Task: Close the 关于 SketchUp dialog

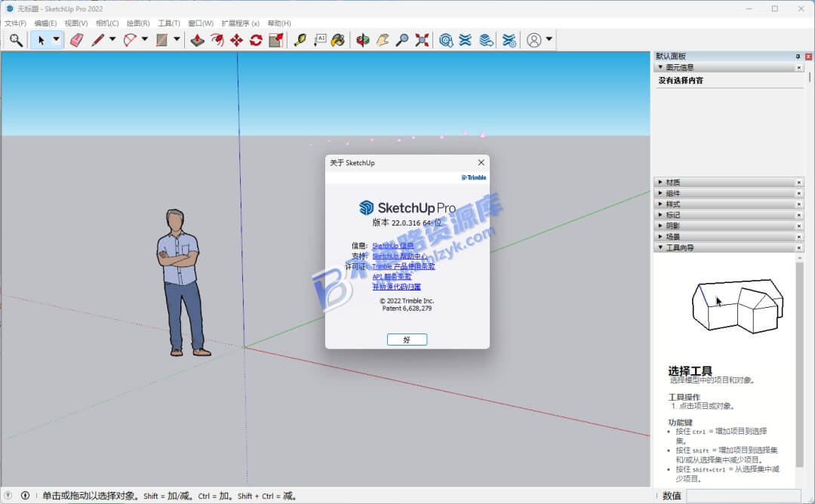Action: pos(481,163)
